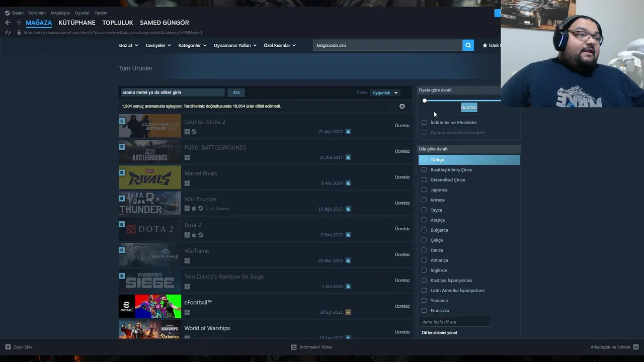Open the Görünüm menu
The width and height of the screenshot is (644, 362).
pyautogui.click(x=37, y=13)
